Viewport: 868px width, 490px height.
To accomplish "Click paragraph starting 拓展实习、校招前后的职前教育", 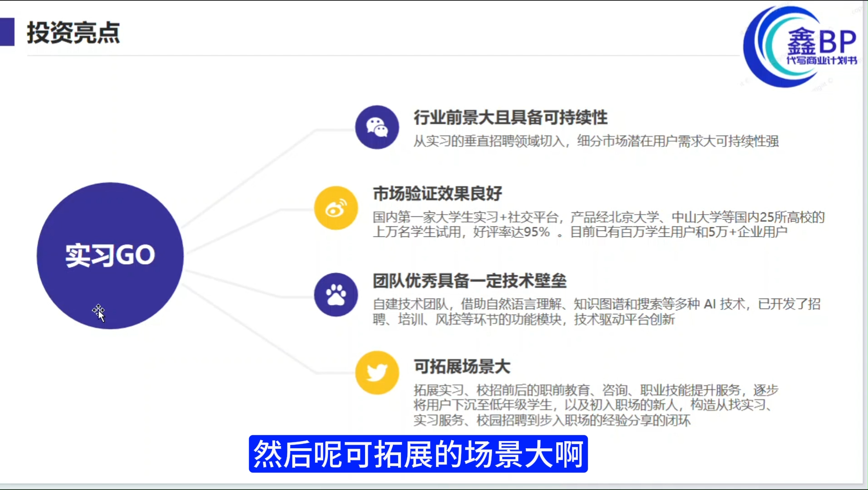I will point(596,405).
